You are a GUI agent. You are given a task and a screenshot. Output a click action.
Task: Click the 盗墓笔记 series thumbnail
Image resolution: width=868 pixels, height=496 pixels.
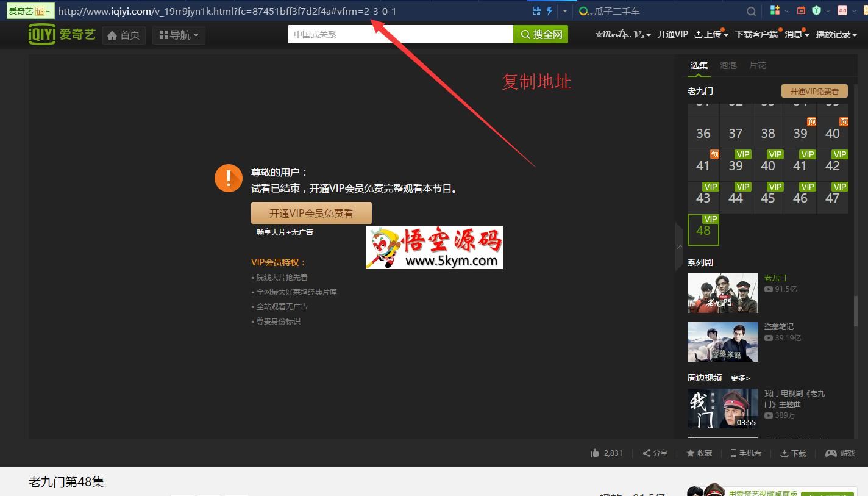tap(723, 342)
